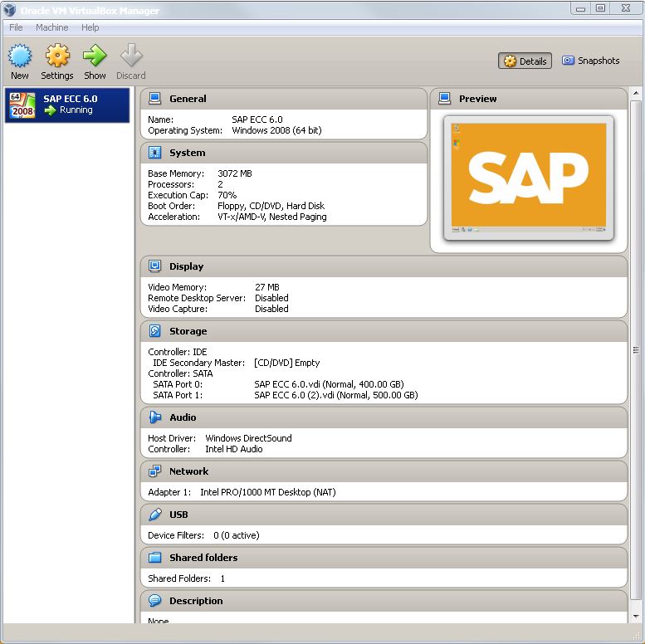Click the Display section icon

coord(155,266)
